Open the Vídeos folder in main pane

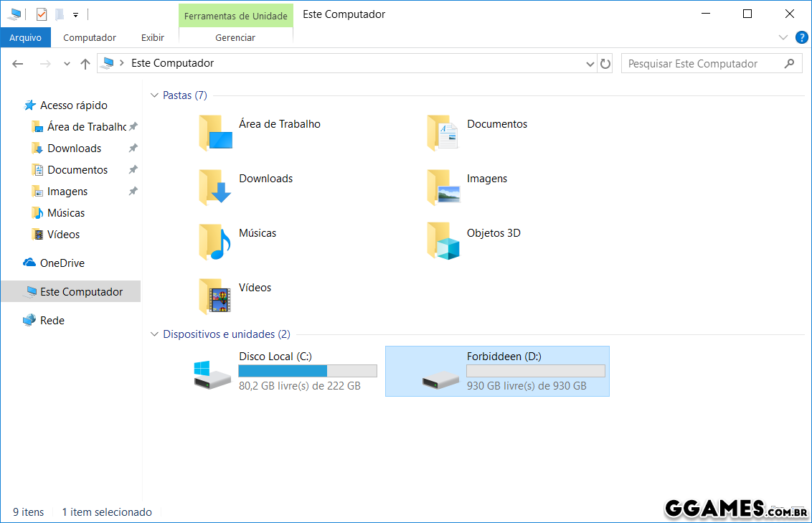click(x=214, y=296)
